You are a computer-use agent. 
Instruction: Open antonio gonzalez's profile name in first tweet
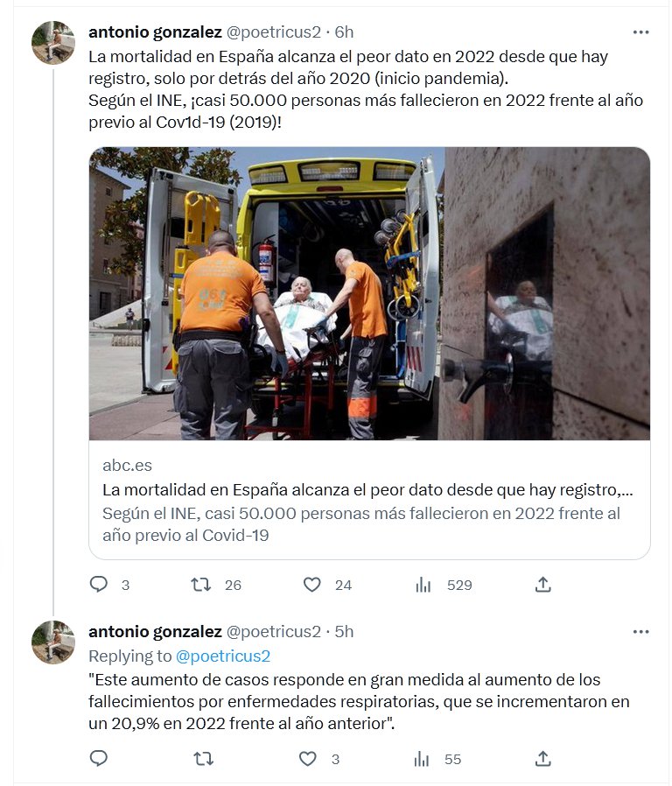[x=155, y=32]
